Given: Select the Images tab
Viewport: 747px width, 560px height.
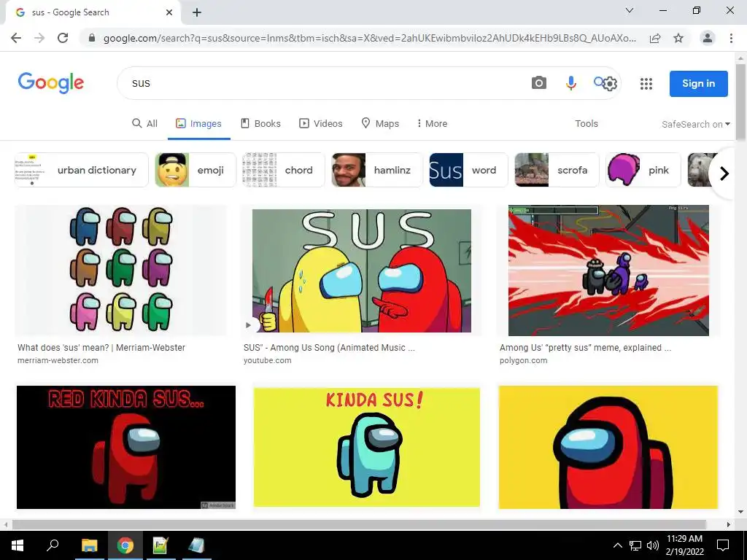Looking at the screenshot, I should (x=198, y=124).
